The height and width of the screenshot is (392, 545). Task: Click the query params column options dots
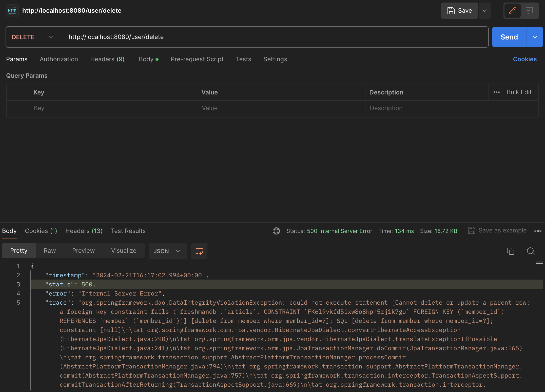496,92
